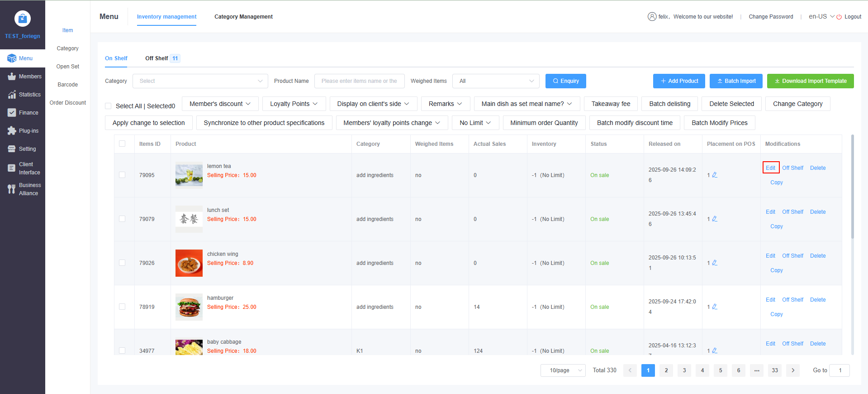Click Copy for the lunch set item
The image size is (868, 394).
(776, 226)
